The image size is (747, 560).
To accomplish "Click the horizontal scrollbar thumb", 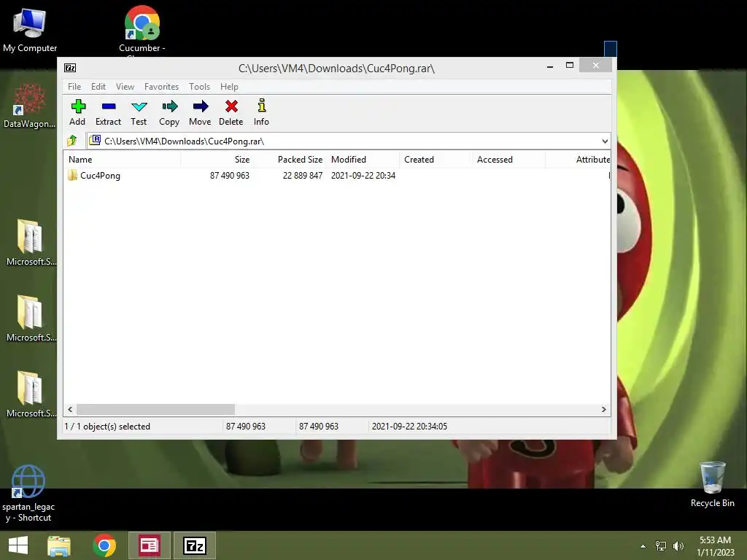I will click(x=156, y=410).
